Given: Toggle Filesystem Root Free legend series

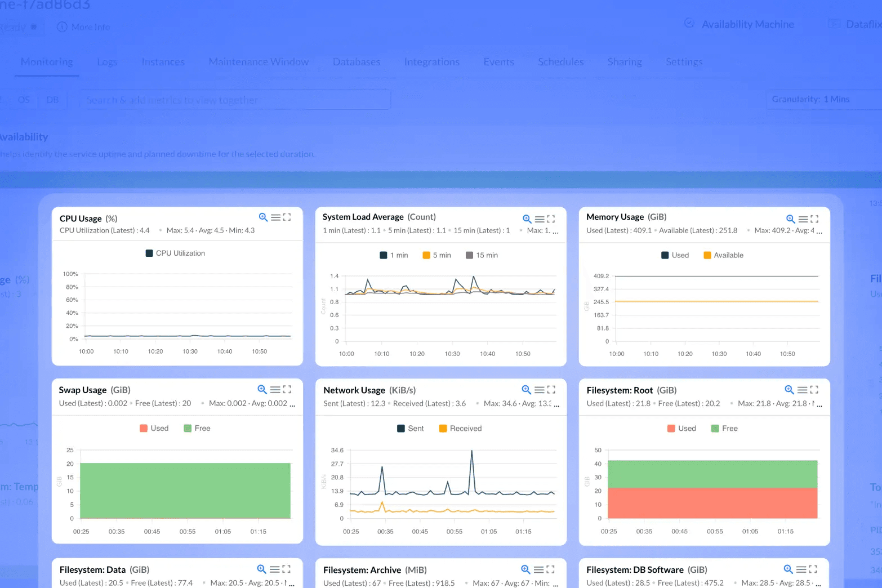Looking at the screenshot, I should click(725, 428).
